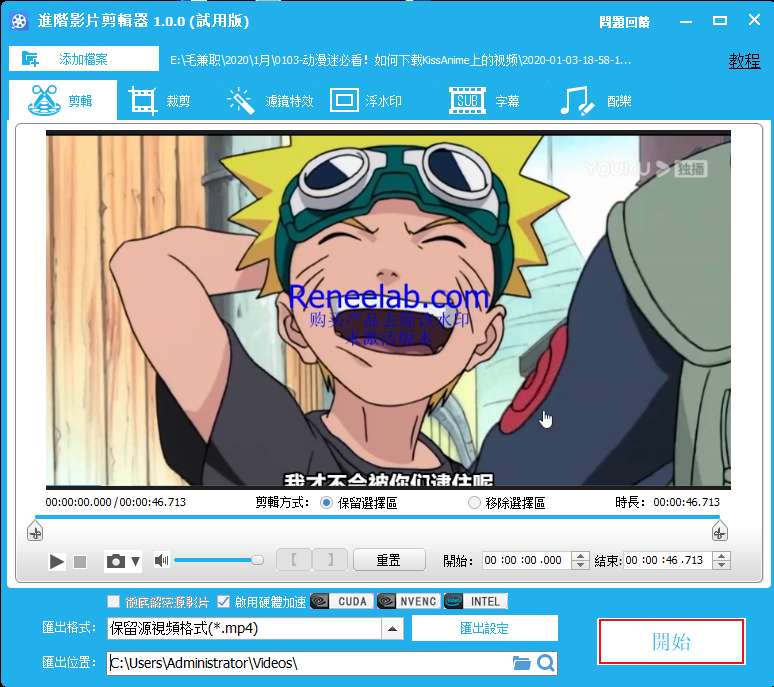Screen dimensions: 774x687
Task: Click the app film-reel logo icon
Action: [x=19, y=21]
